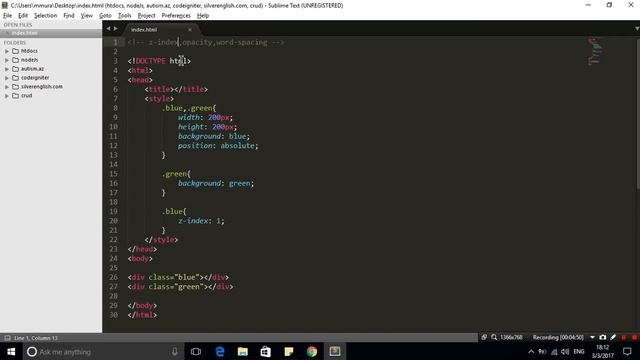Viewport: 640px width, 360px height.
Task: Select index.html under Open Files
Action: coord(51,33)
